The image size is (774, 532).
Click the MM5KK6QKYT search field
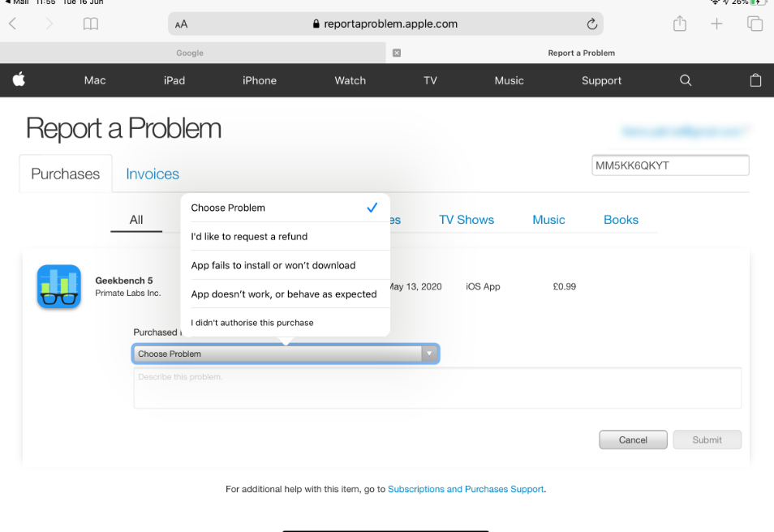point(670,165)
